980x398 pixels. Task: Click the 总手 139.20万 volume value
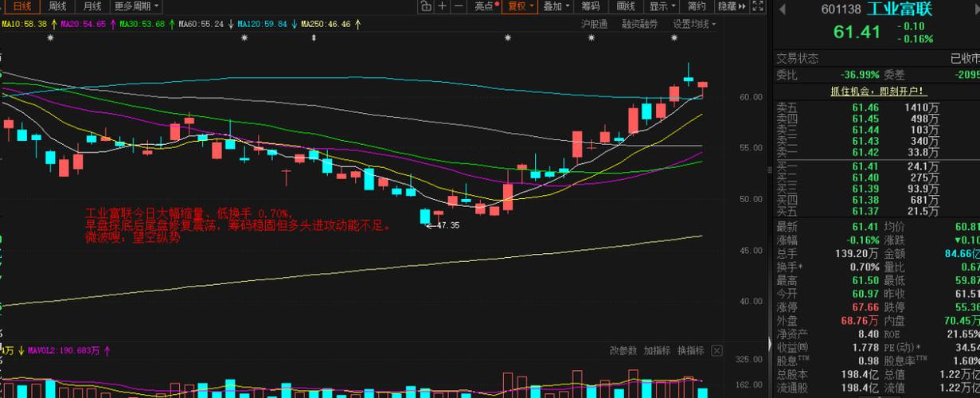pos(859,254)
